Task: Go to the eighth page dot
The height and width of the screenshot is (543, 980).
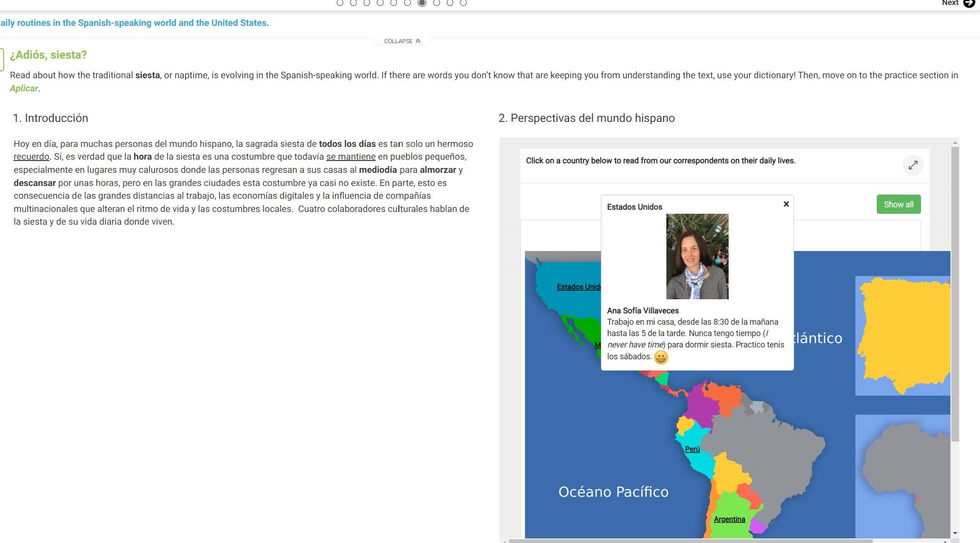Action: coord(436,3)
